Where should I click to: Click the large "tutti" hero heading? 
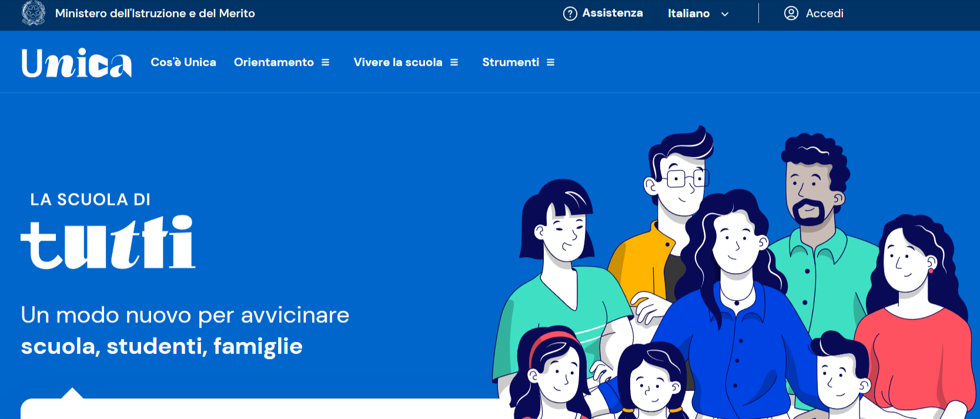pos(108,242)
